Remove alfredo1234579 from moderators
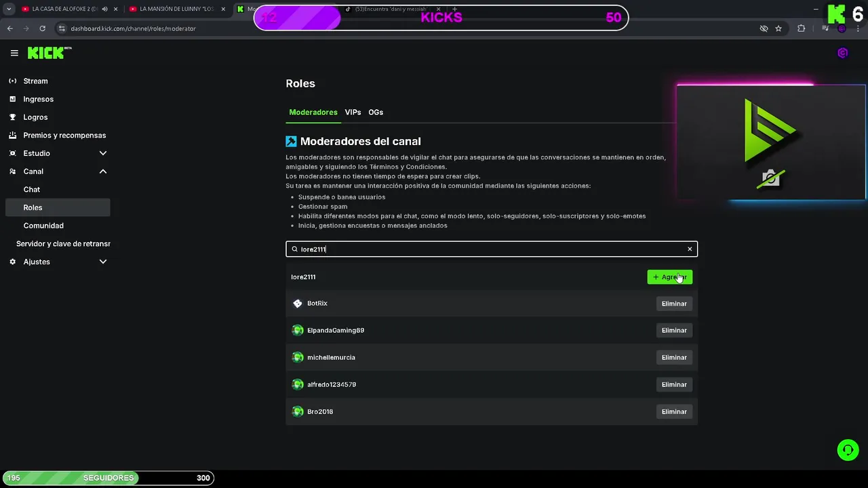Screen dimensions: 868x488 click(674, 384)
